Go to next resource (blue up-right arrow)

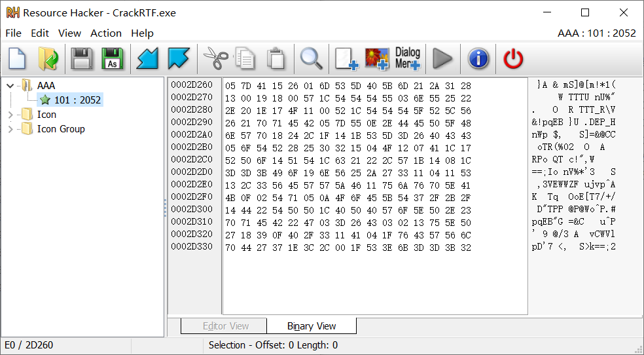point(179,58)
